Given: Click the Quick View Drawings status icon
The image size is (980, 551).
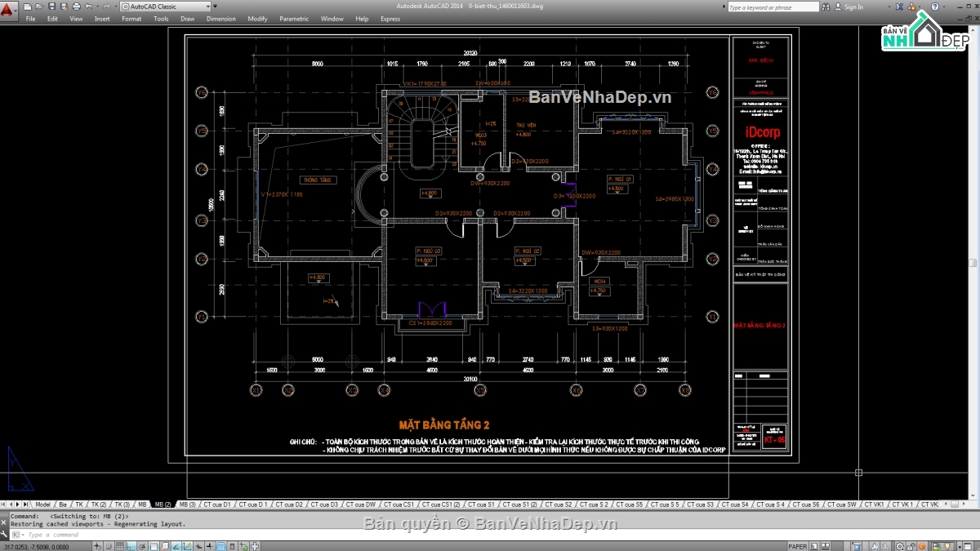Looking at the screenshot, I should point(825,546).
